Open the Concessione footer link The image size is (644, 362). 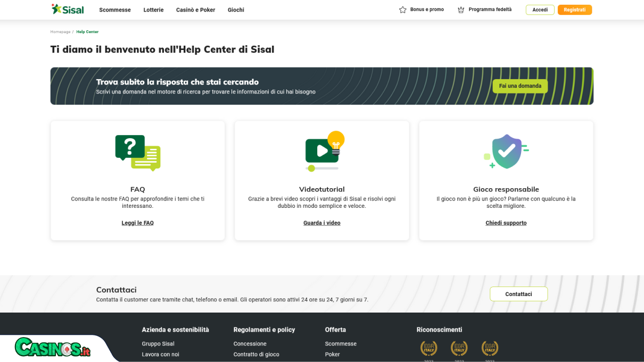click(250, 344)
